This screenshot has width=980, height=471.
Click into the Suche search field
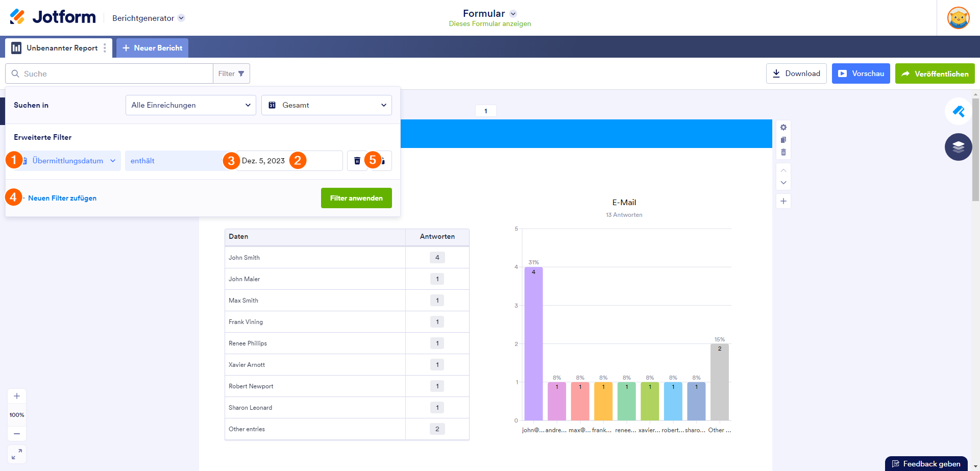pos(109,73)
